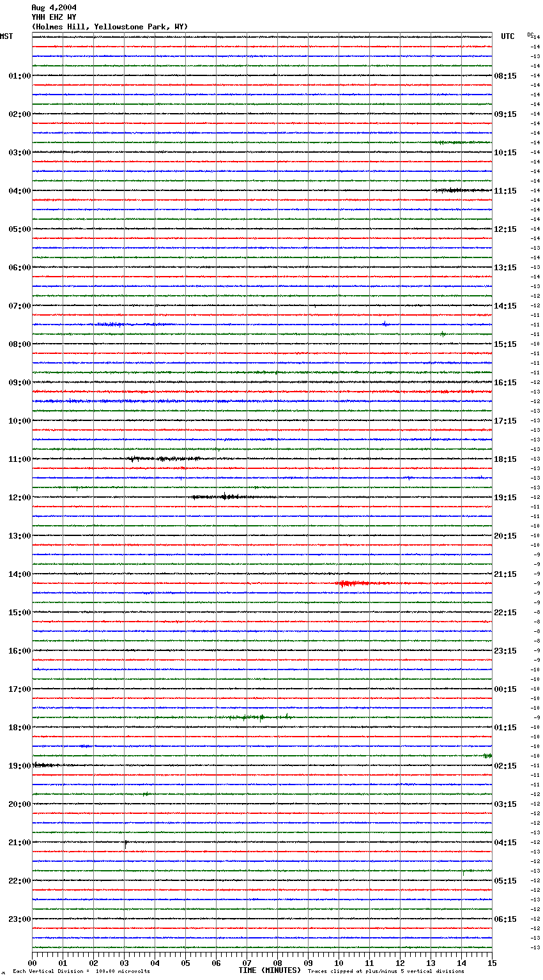
Task: Select the 14:00 MST time label
Action: (20, 574)
